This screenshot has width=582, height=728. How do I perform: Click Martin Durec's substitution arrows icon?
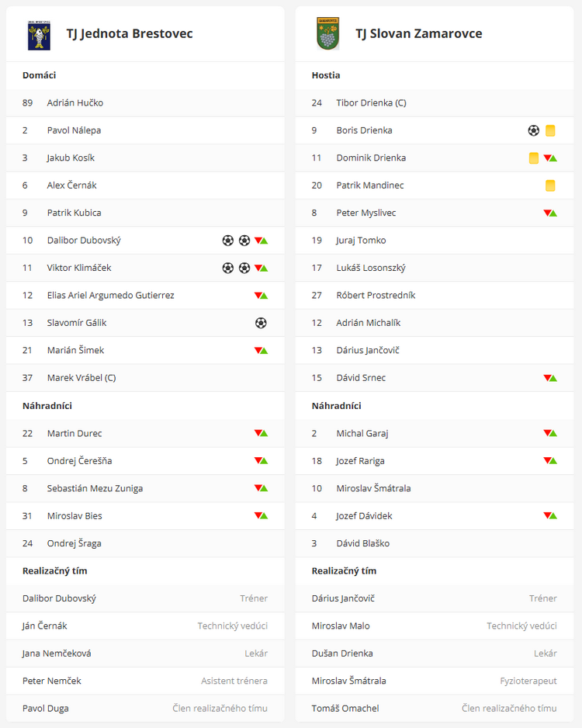[x=261, y=433]
